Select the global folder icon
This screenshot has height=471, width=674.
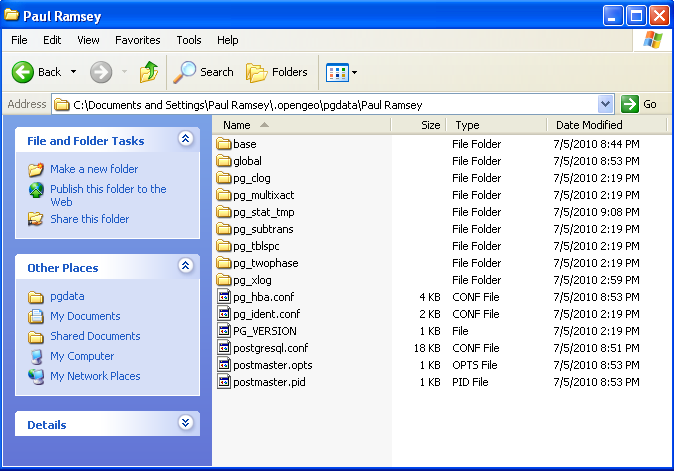224,161
